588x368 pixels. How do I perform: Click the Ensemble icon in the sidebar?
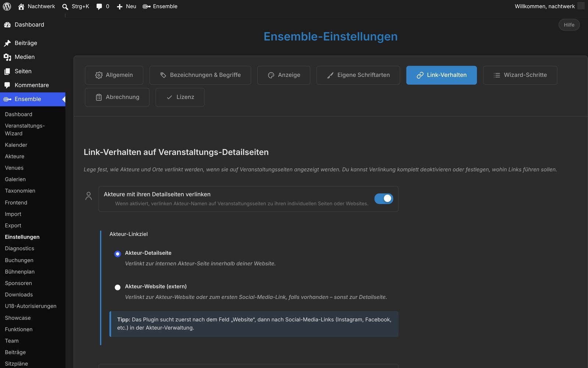pos(7,99)
